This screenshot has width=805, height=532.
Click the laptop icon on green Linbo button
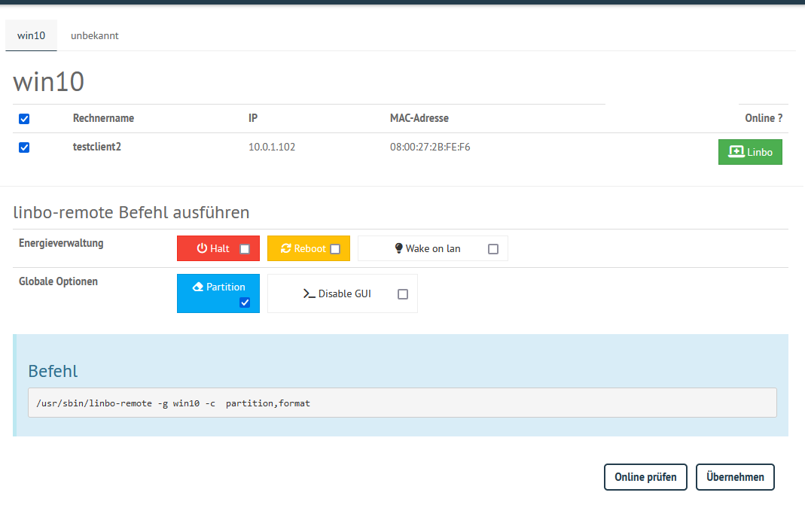tap(736, 152)
